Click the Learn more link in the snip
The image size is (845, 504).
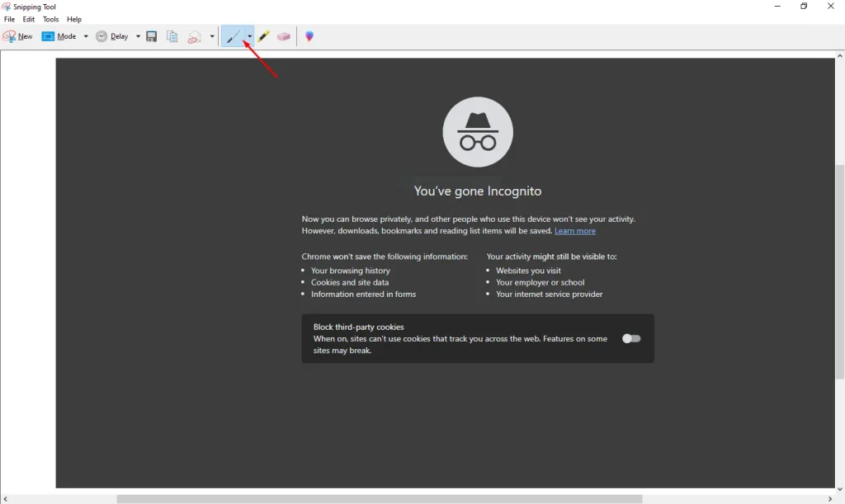pyautogui.click(x=575, y=231)
